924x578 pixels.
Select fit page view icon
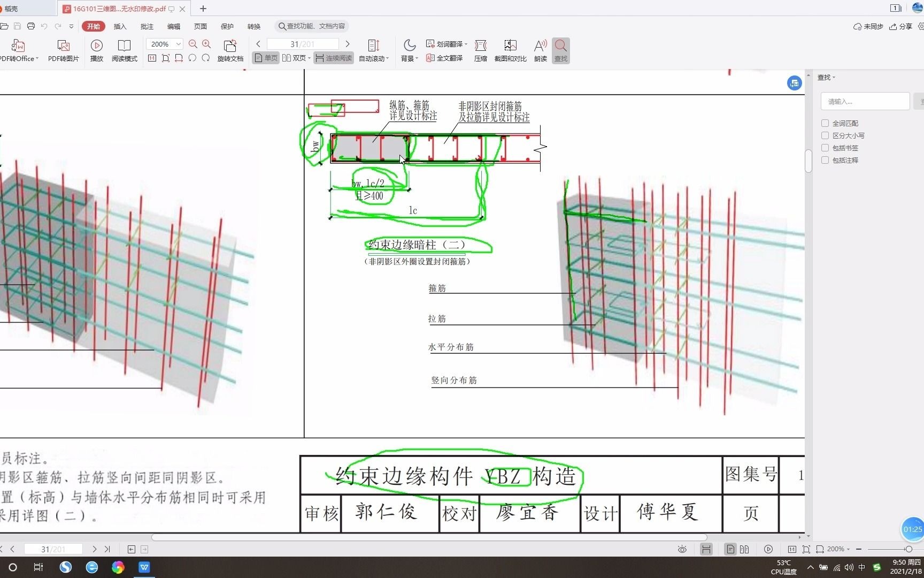pos(166,58)
